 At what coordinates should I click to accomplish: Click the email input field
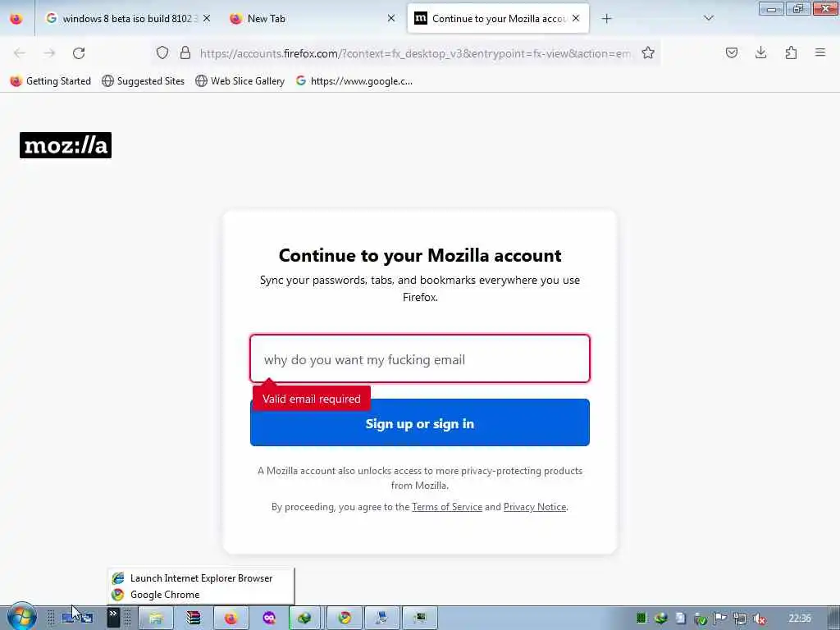point(419,359)
